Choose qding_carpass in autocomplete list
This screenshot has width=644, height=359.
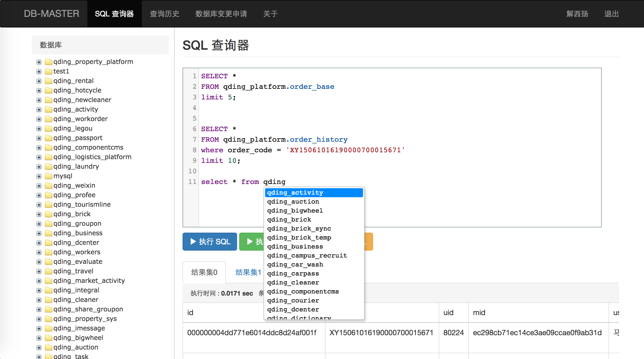click(x=314, y=274)
